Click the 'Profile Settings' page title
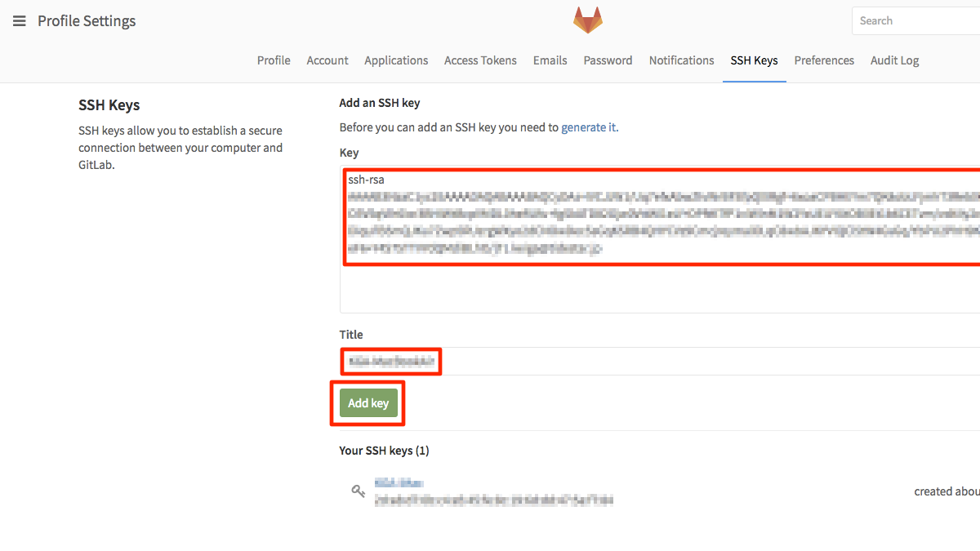This screenshot has height=551, width=980. [87, 21]
